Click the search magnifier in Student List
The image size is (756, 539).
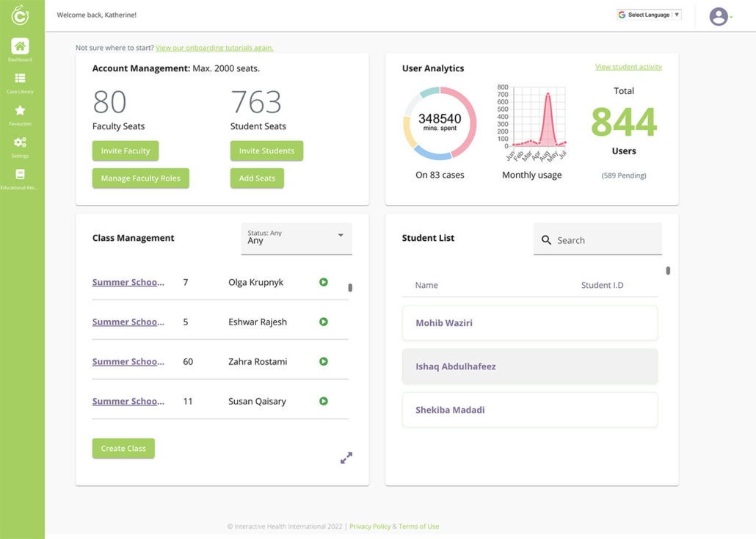[547, 239]
